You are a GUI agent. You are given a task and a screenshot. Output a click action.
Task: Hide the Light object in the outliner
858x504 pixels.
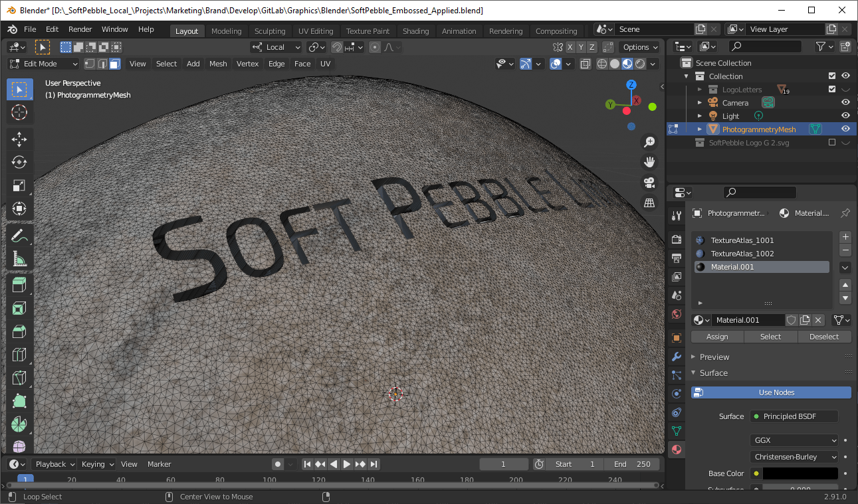[845, 115]
